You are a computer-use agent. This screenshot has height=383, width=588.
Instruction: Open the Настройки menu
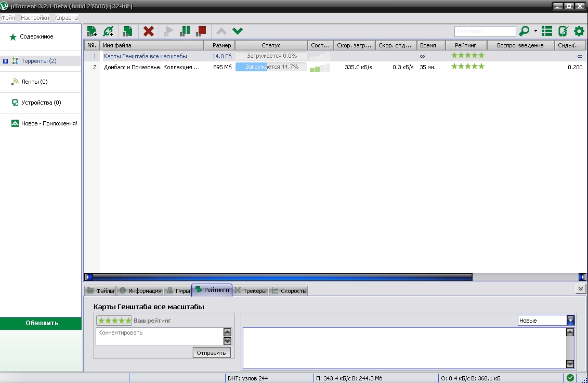coord(35,18)
